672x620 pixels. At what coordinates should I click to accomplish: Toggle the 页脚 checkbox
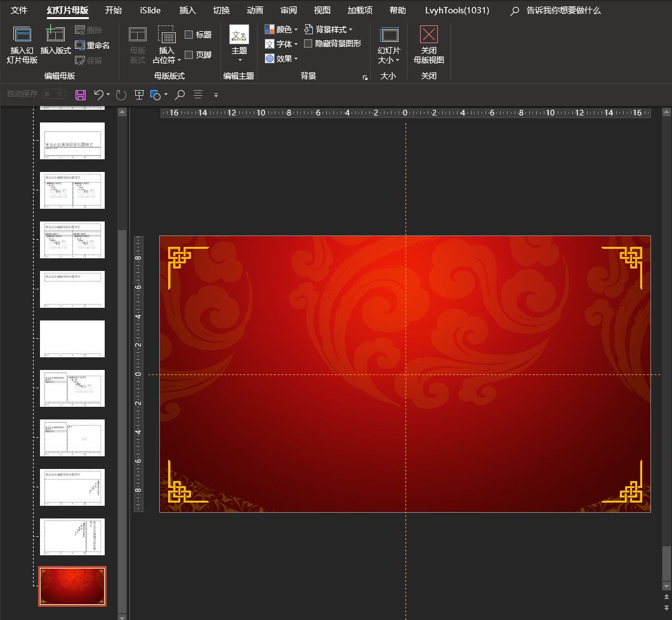point(189,55)
